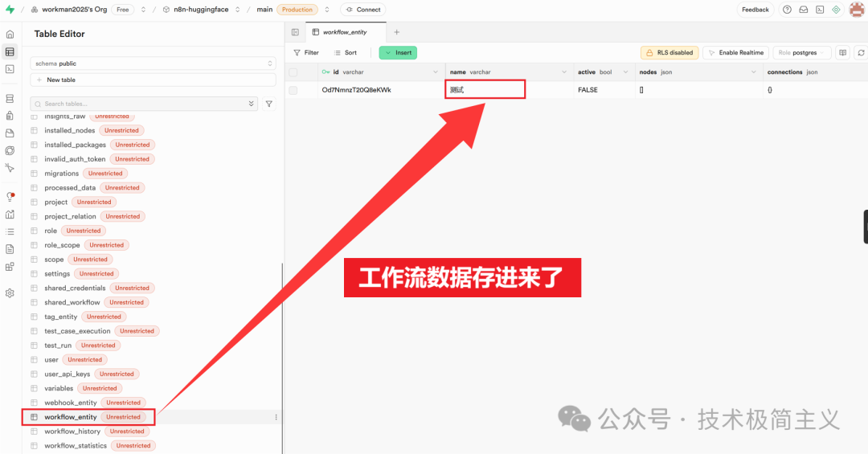Open the SQL Editor sidebar icon

(10, 69)
